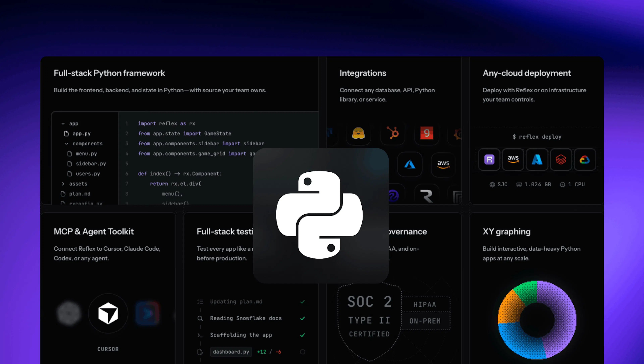
Task: Click the Cursor cube logo
Action: [108, 313]
